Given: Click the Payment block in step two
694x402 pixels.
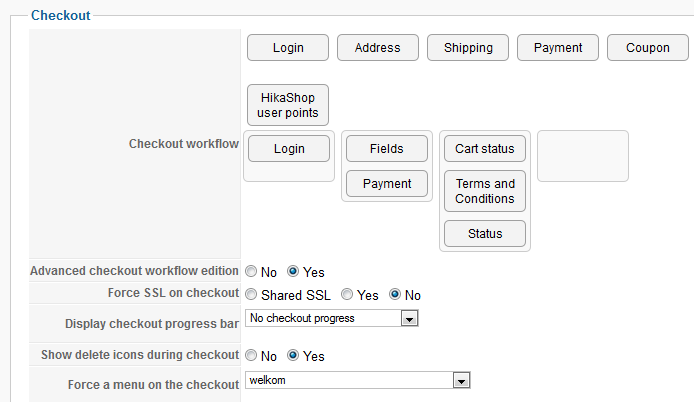Looking at the screenshot, I should tap(386, 184).
